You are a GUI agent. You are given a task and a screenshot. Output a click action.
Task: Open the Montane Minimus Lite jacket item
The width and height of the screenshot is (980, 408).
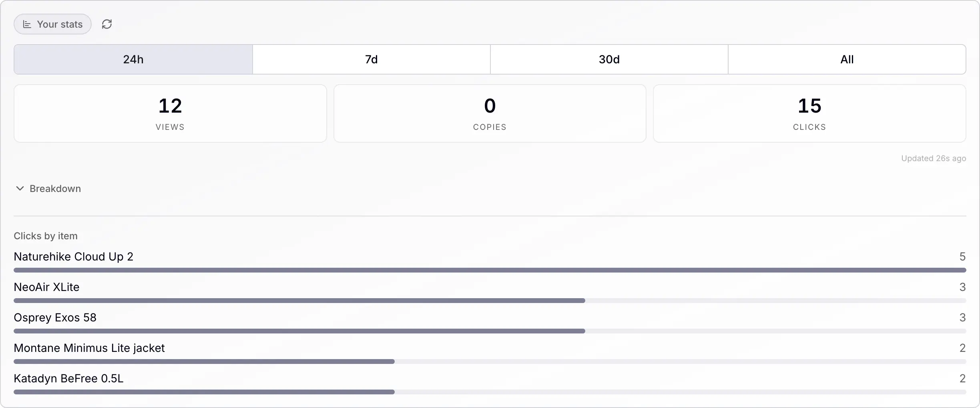89,348
